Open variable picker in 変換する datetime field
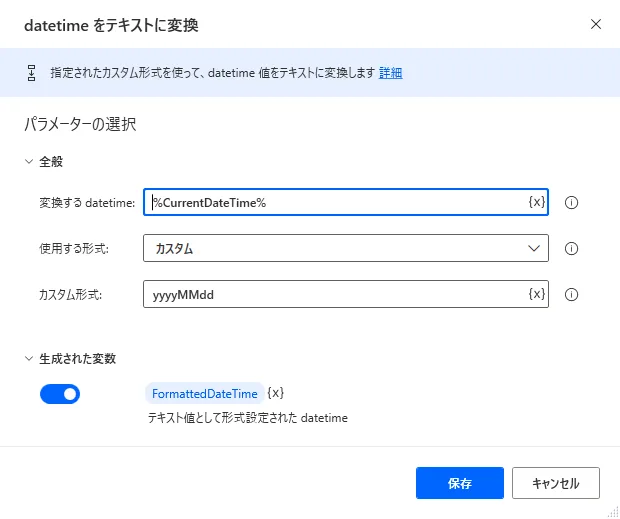The image size is (620, 519). tap(536, 202)
